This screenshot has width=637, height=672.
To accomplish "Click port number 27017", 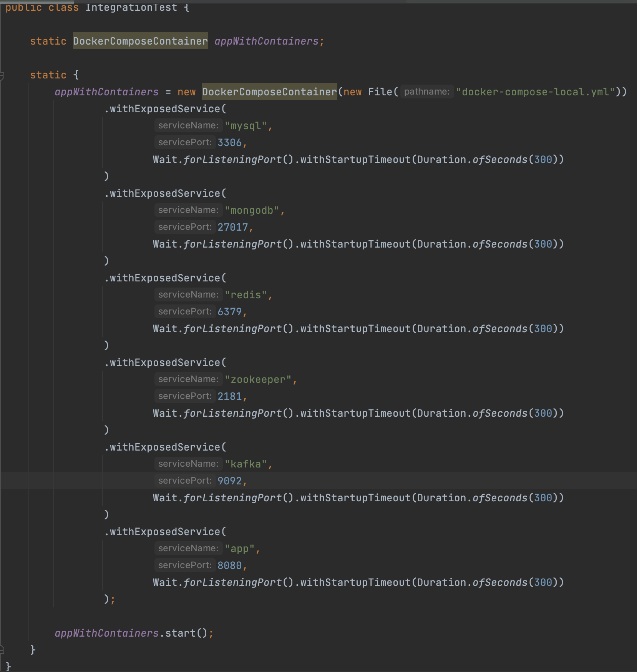I will pos(233,227).
